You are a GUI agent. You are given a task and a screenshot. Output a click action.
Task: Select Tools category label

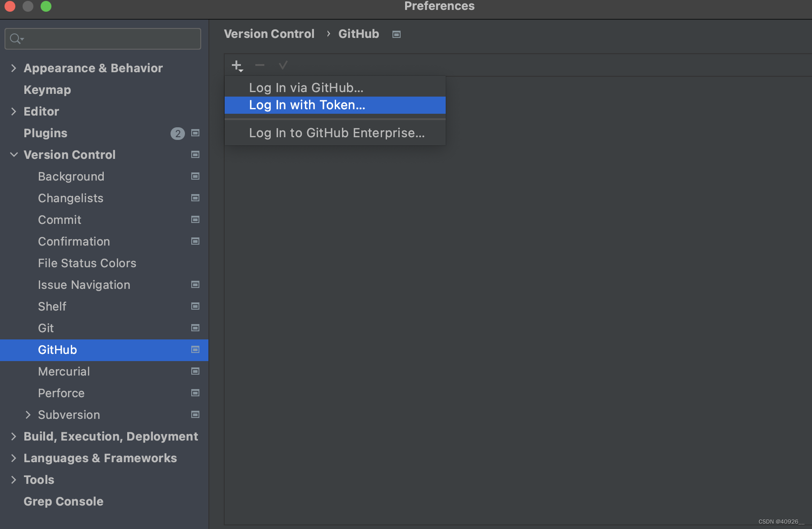[39, 480]
